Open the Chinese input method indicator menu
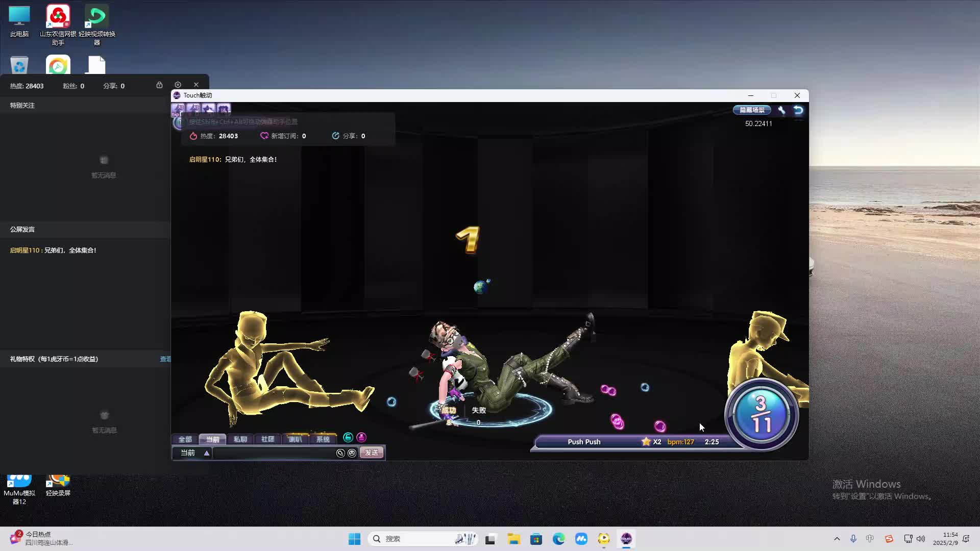Screen dimensions: 980x551 coord(870,539)
